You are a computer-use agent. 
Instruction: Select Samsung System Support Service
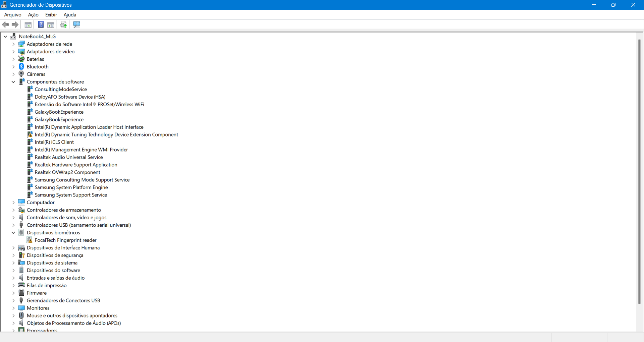click(71, 195)
